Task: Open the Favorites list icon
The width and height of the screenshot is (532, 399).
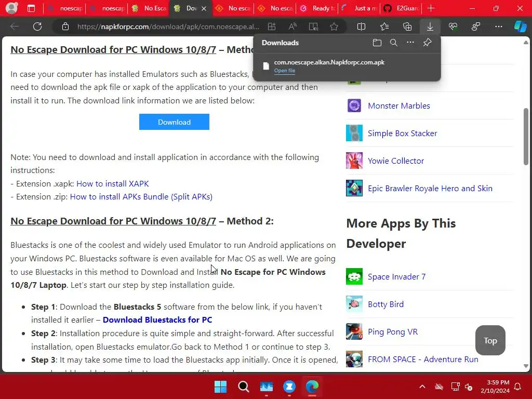Action: [384, 26]
